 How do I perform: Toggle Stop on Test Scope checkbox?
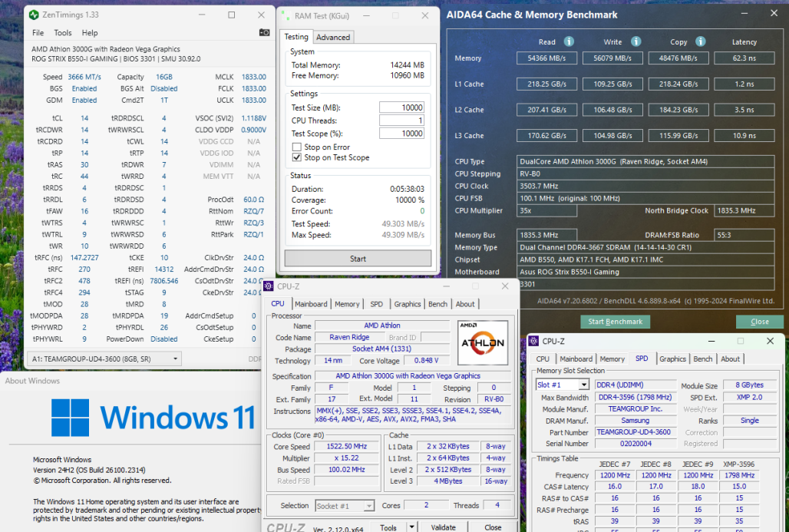[x=297, y=157]
